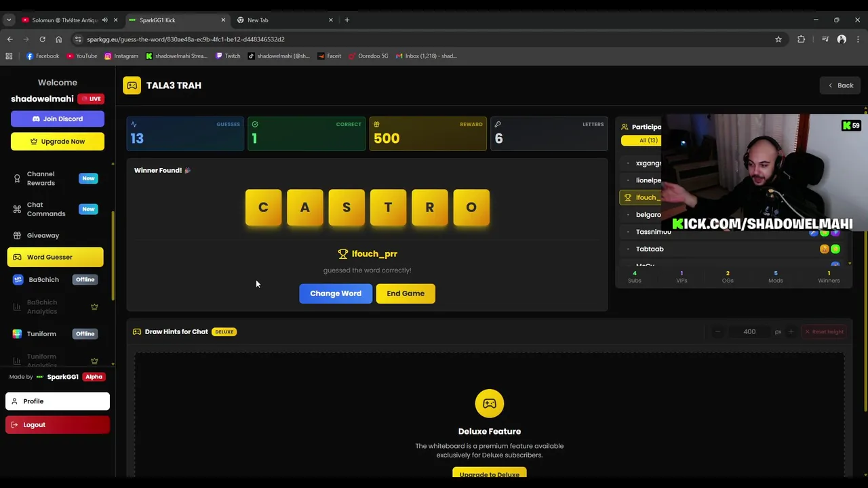Open the Twitch bookmark
The height and width of the screenshot is (488, 868).
pyautogui.click(x=228, y=56)
